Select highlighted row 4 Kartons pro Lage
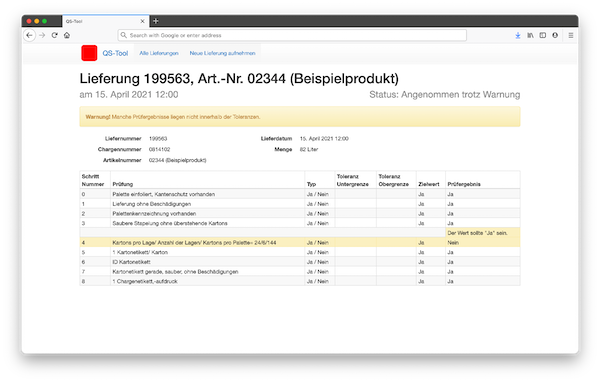Screen dimensions: 600x382 tap(300, 242)
